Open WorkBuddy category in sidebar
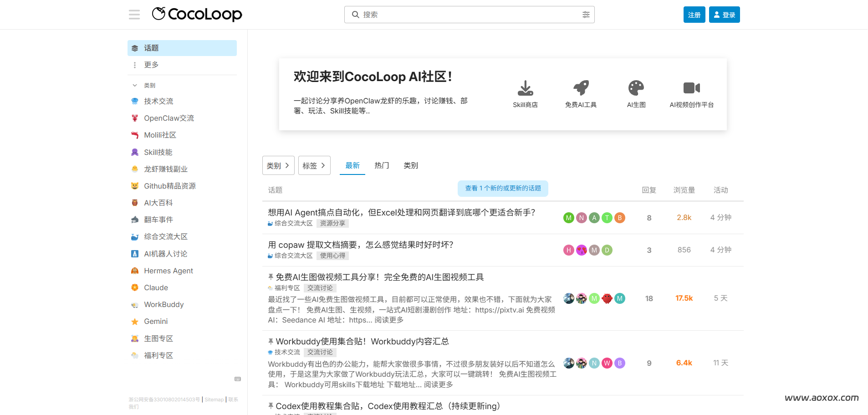 point(182,304)
